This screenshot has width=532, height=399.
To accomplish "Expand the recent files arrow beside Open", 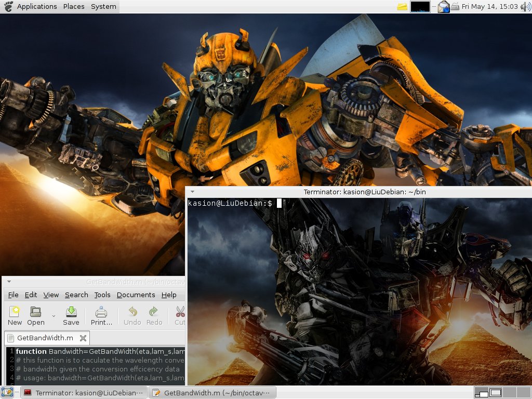I will 54,316.
